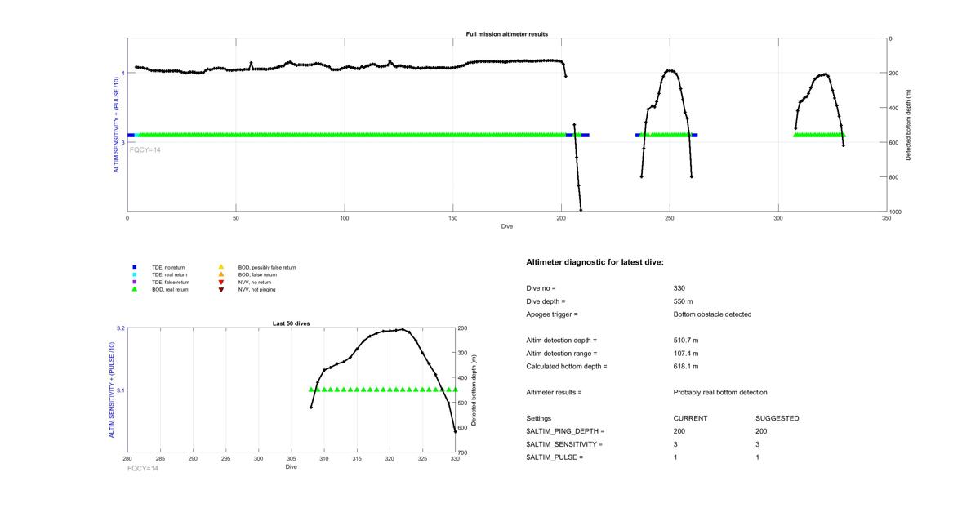Click the Dive no value 330 in diagnostics

(x=679, y=288)
